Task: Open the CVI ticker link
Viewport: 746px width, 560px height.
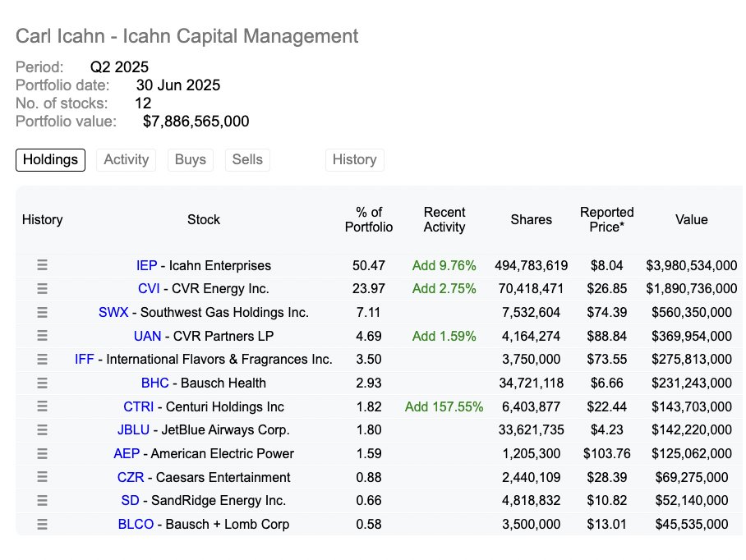Action: (149, 288)
